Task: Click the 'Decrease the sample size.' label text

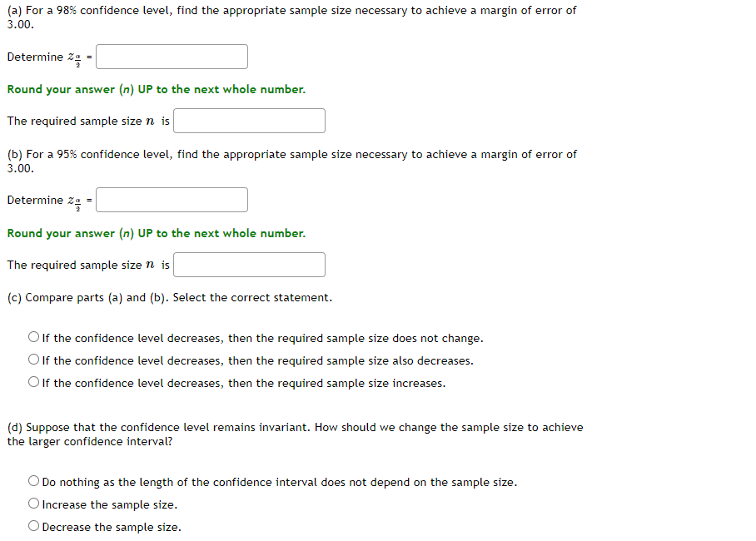Action: tap(112, 527)
